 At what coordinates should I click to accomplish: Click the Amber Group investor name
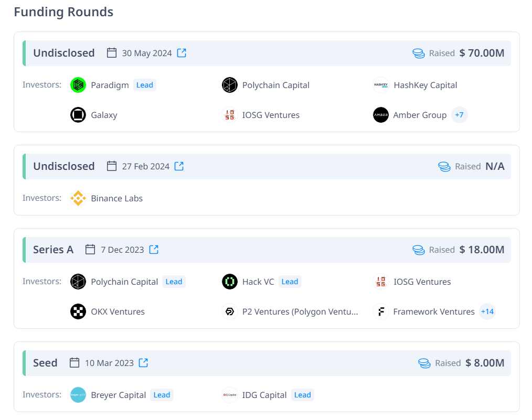tap(420, 115)
